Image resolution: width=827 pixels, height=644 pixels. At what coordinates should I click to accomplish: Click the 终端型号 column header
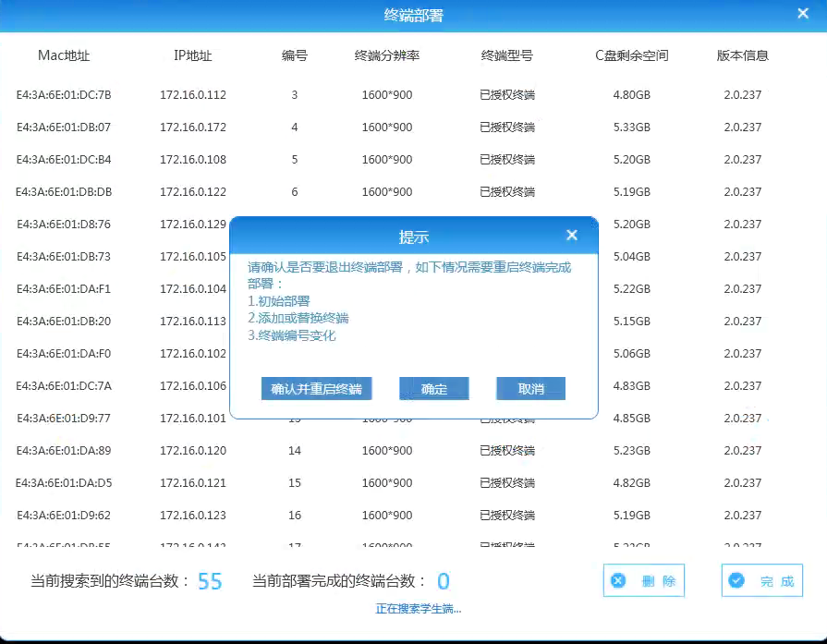click(507, 55)
